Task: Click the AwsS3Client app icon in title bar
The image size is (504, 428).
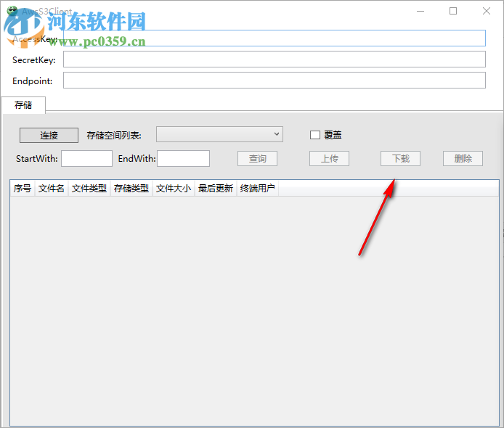Action: (12, 11)
